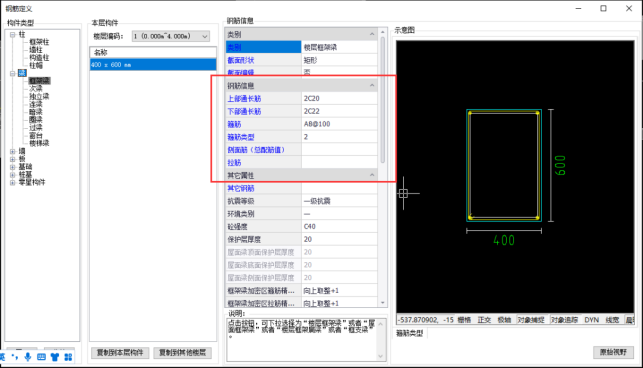Open the IME four-square toolbox icon
This screenshot has width=643, height=368.
(x=68, y=357)
